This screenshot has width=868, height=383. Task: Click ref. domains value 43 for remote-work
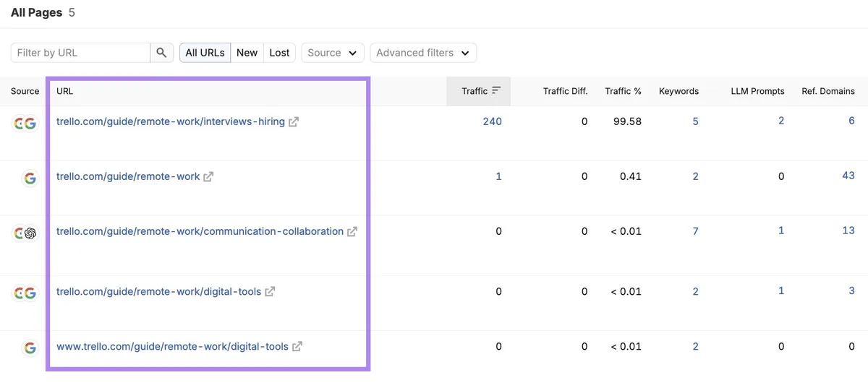pyautogui.click(x=848, y=176)
